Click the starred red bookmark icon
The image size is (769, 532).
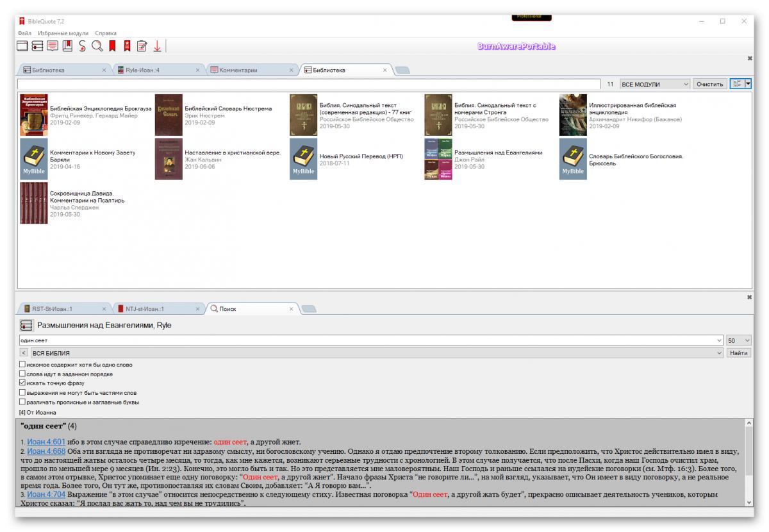click(x=127, y=46)
